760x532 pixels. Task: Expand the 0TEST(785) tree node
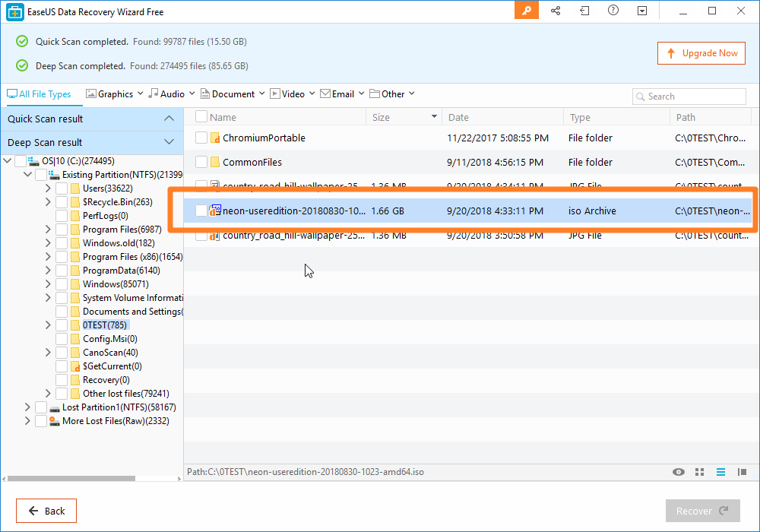point(48,325)
